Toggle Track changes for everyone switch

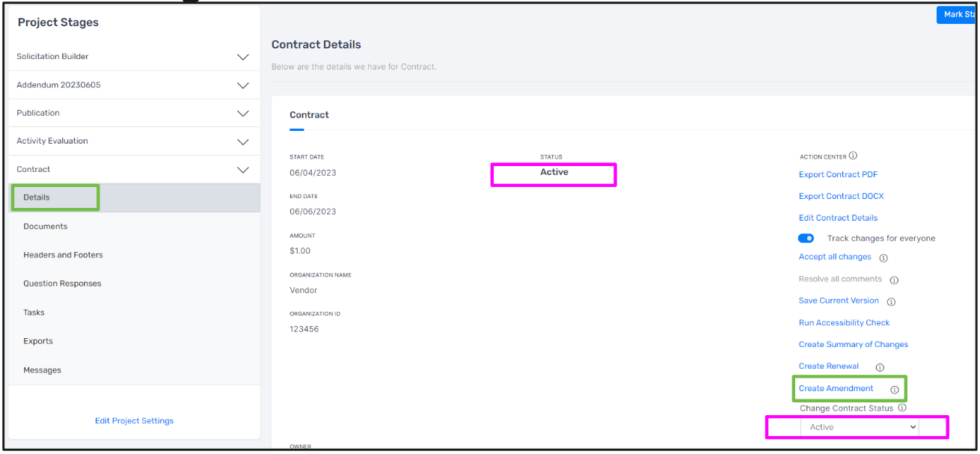click(x=806, y=238)
